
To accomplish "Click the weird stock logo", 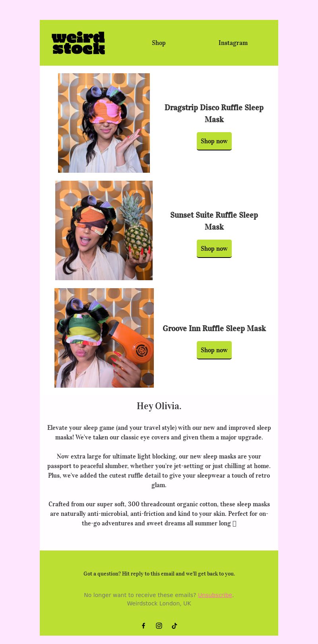I will point(78,43).
